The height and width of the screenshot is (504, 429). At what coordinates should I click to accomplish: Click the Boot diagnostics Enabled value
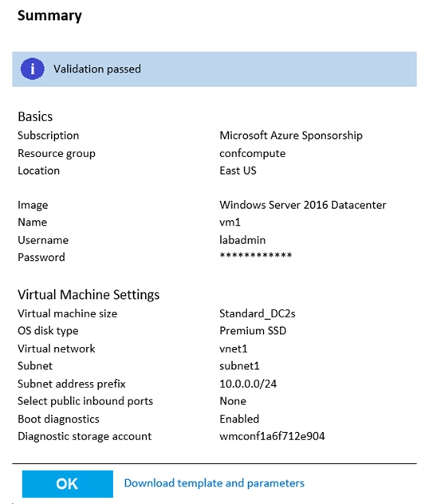coord(239,419)
